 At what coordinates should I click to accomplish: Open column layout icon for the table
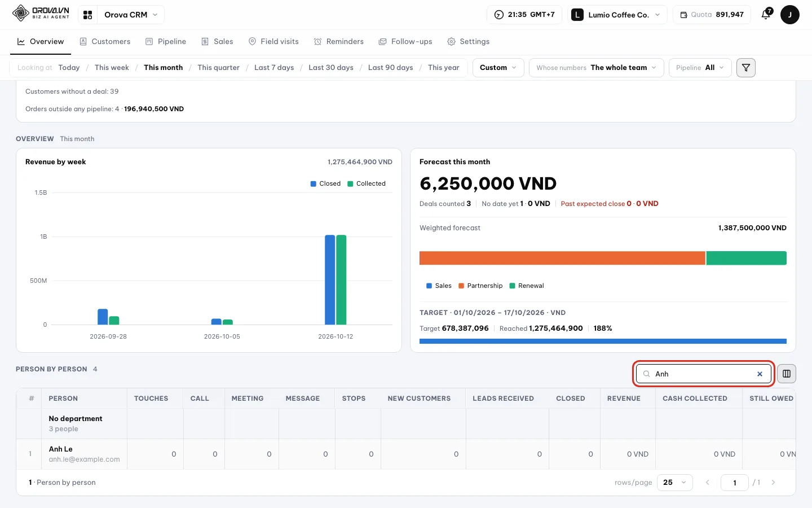[787, 374]
